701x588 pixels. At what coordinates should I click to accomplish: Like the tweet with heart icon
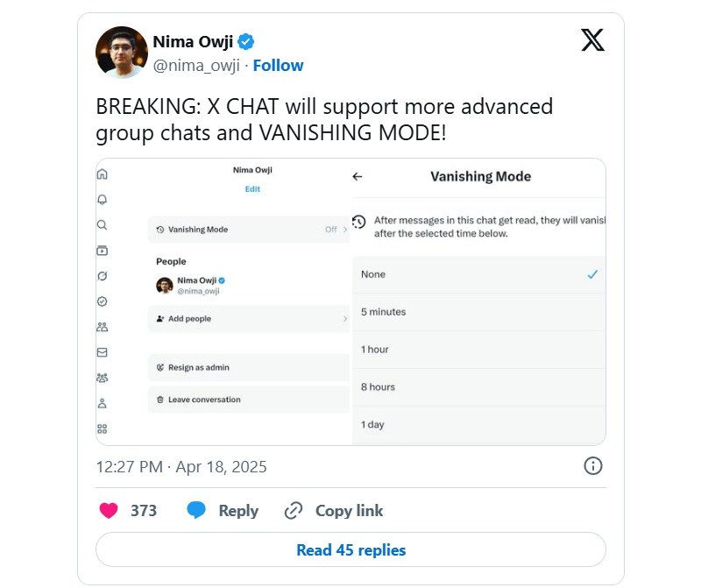[x=108, y=510]
